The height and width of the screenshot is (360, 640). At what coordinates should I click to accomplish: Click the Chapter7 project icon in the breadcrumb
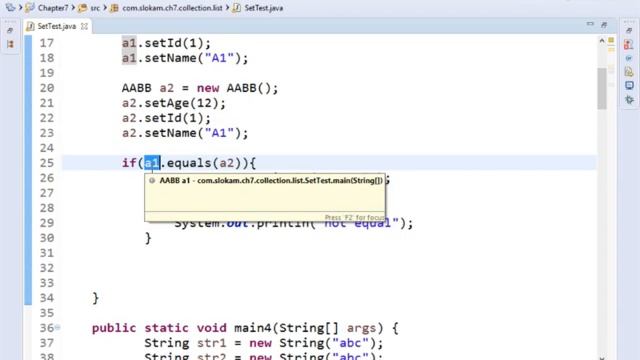[30, 7]
